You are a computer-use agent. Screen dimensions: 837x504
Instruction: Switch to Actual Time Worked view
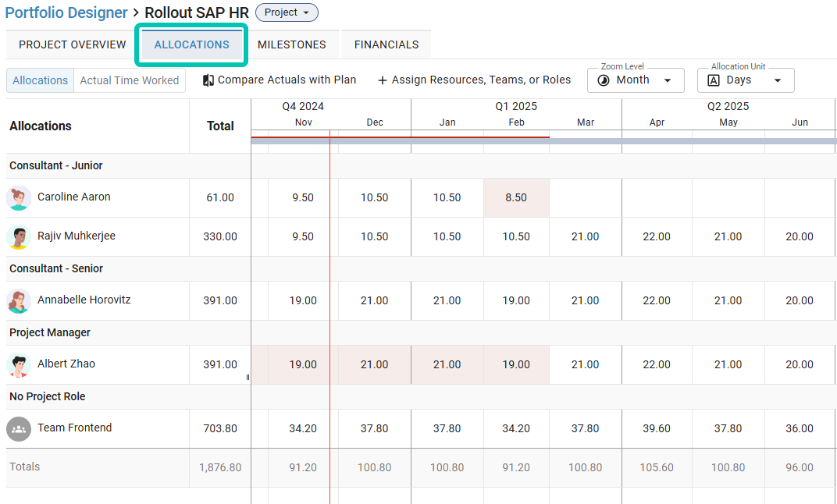(129, 80)
